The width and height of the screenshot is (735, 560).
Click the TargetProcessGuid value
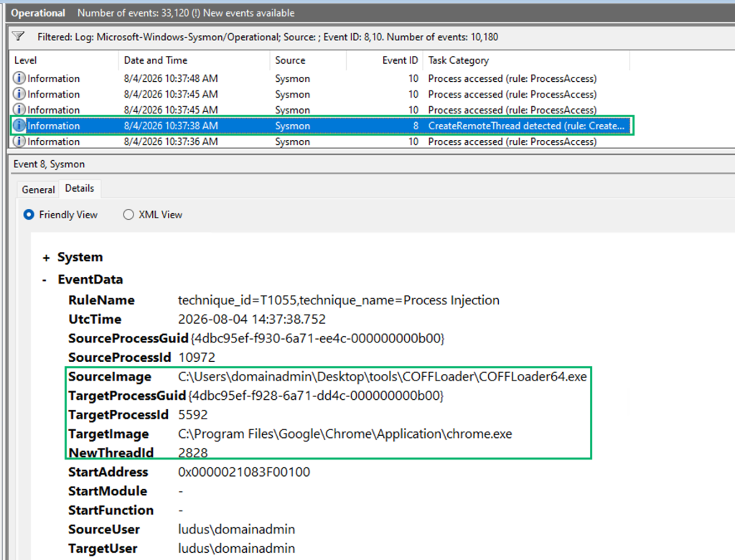click(316, 396)
